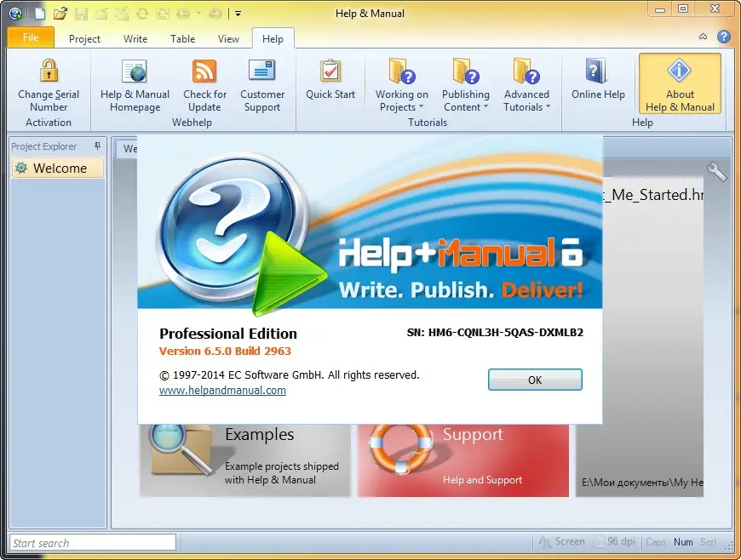The image size is (741, 560).
Task: Open the Online Help book icon
Action: pyautogui.click(x=595, y=71)
